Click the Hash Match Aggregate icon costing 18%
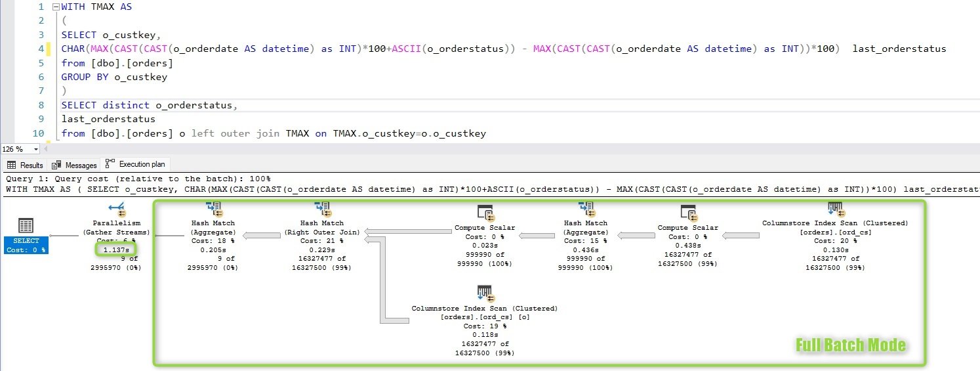The height and width of the screenshot is (371, 980). point(213,209)
